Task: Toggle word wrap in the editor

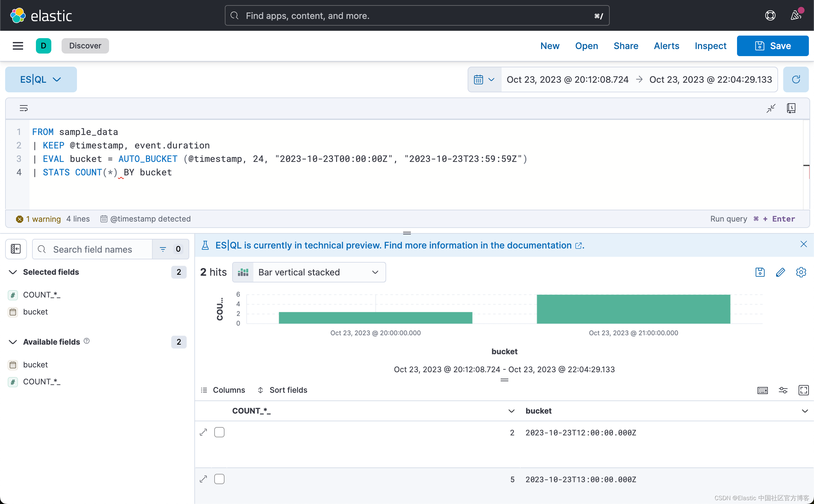Action: coord(24,108)
